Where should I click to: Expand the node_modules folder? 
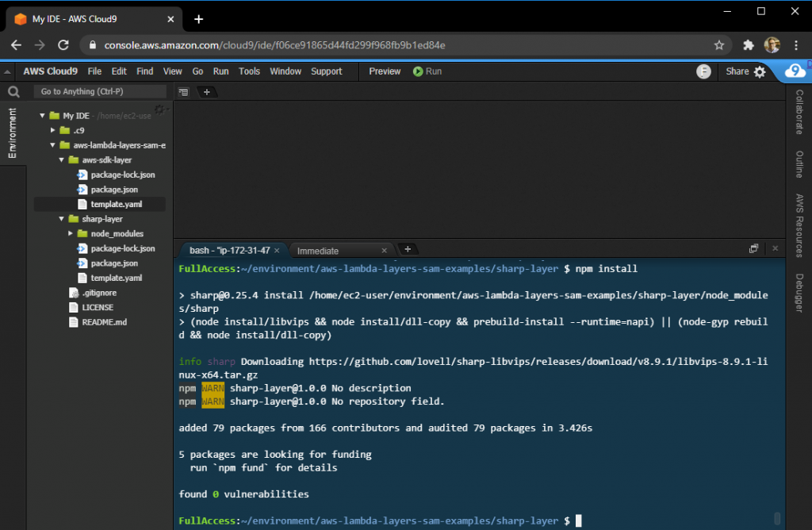(71, 233)
